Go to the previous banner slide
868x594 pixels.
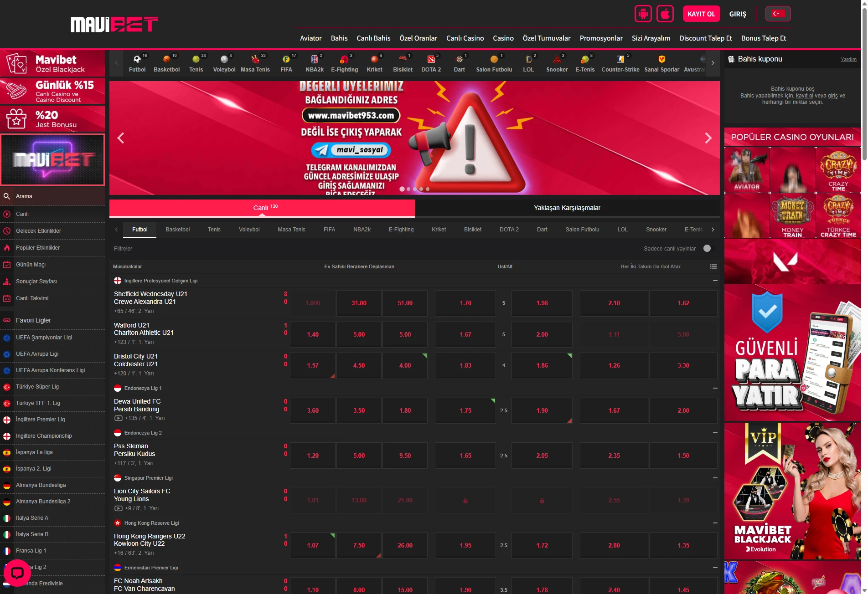pyautogui.click(x=121, y=138)
